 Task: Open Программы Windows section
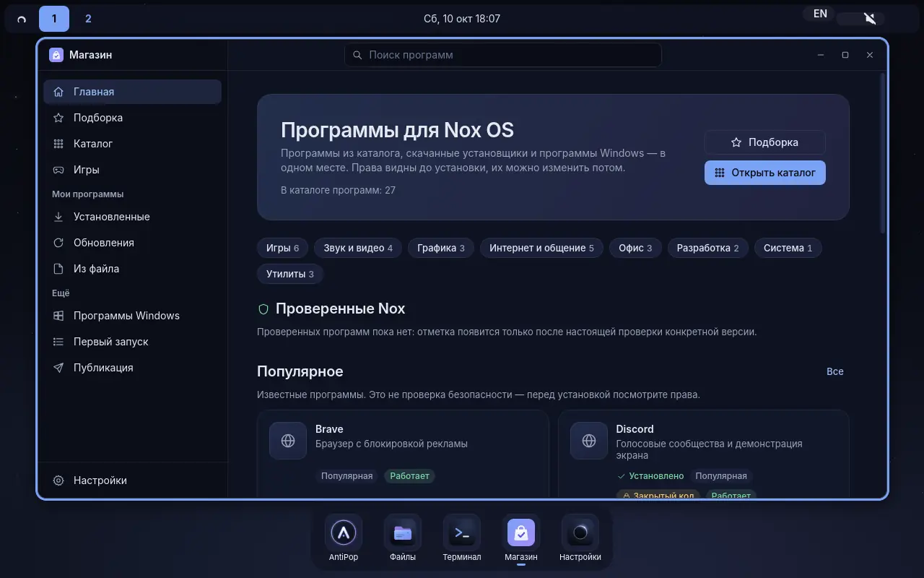tap(132, 316)
